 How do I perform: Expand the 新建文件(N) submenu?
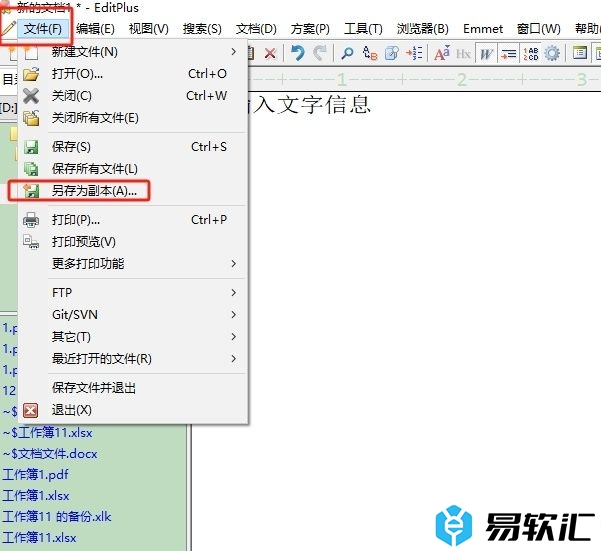tap(133, 52)
